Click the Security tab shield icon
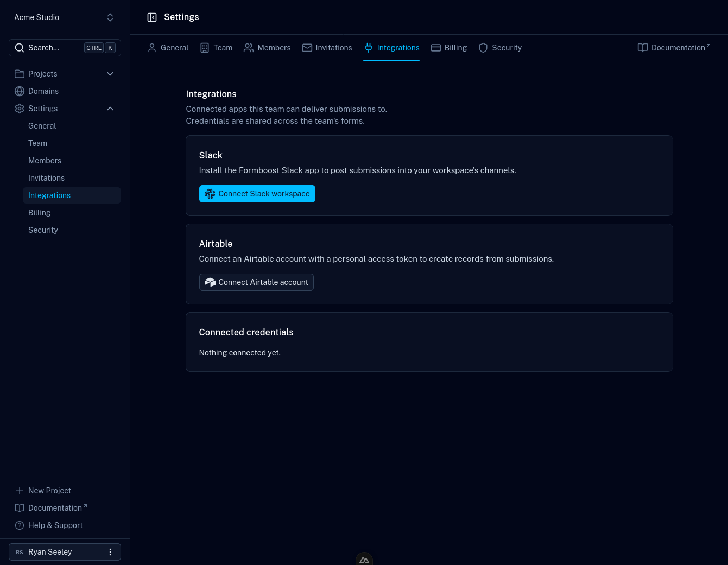The height and width of the screenshot is (565, 728). [x=483, y=48]
